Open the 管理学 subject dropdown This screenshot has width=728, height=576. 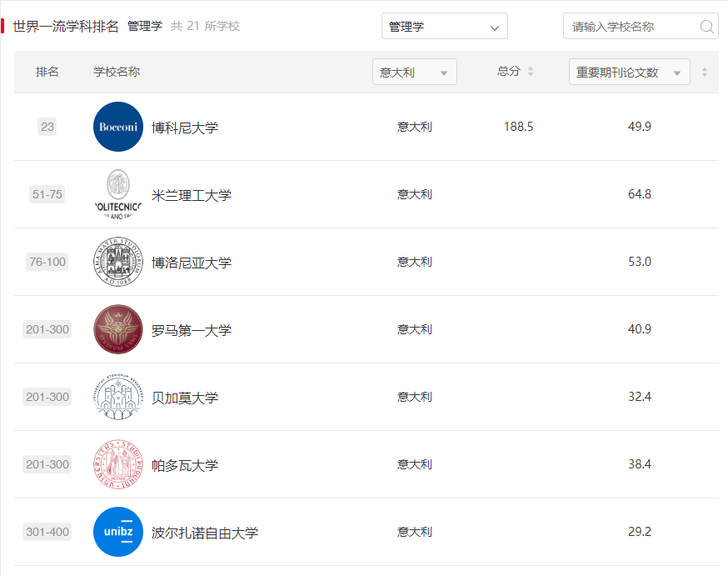(444, 26)
